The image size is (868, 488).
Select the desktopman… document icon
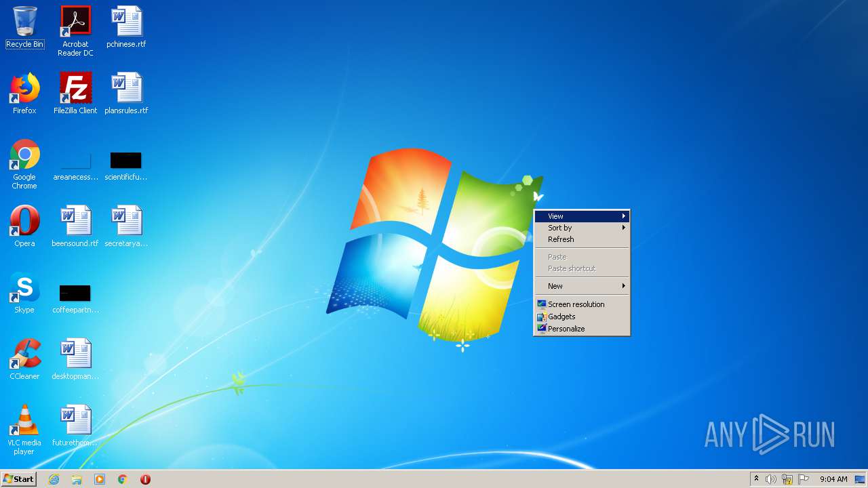(75, 360)
